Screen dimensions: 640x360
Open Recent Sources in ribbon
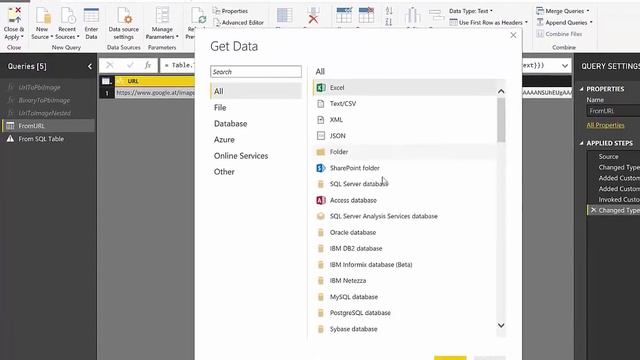coord(67,24)
